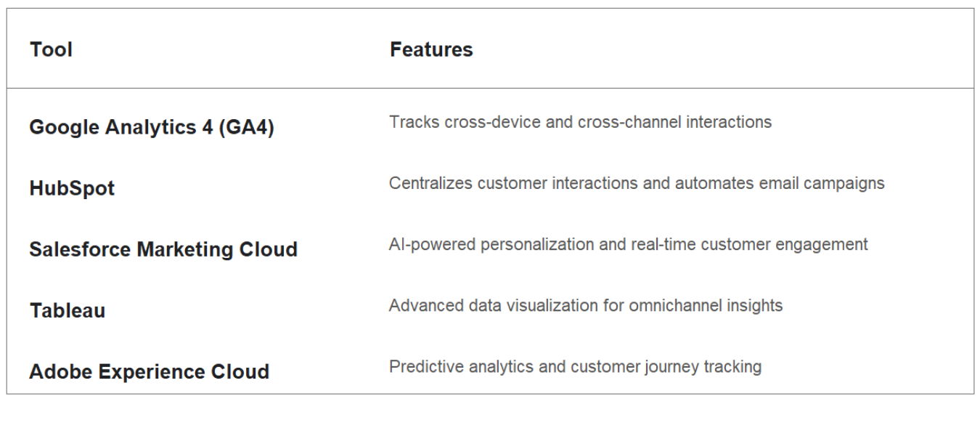Click the AI-powered personalization feature text
980x436 pixels.
(x=628, y=244)
